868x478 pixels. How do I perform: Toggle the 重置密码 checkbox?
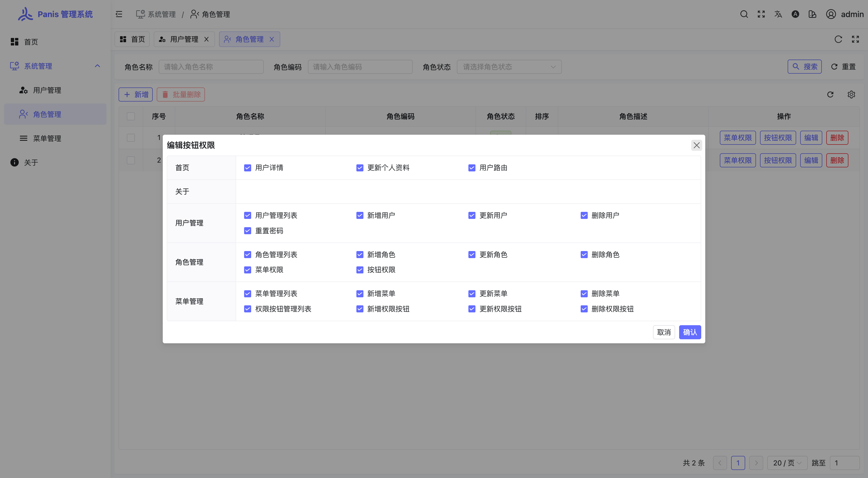pos(248,230)
